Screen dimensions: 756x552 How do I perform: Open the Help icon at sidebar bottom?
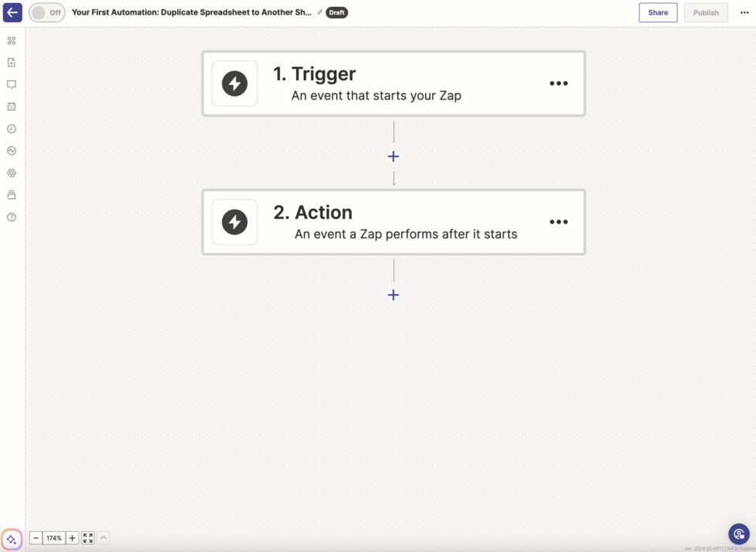coord(11,217)
